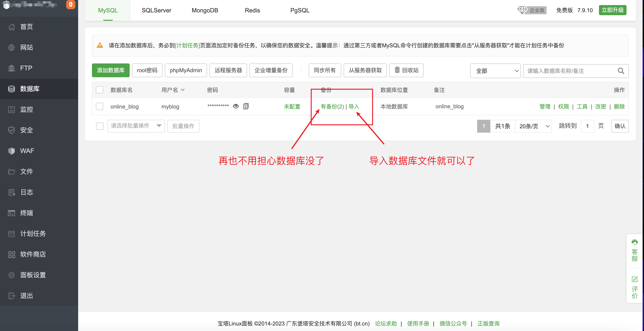
Task: Open the 终端 terminal icon
Action: pos(11,213)
